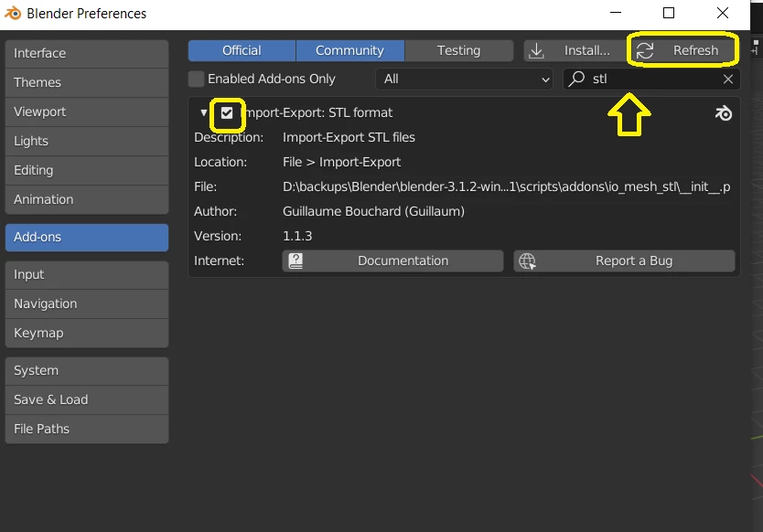
Task: Open File Paths preferences
Action: pos(87,429)
